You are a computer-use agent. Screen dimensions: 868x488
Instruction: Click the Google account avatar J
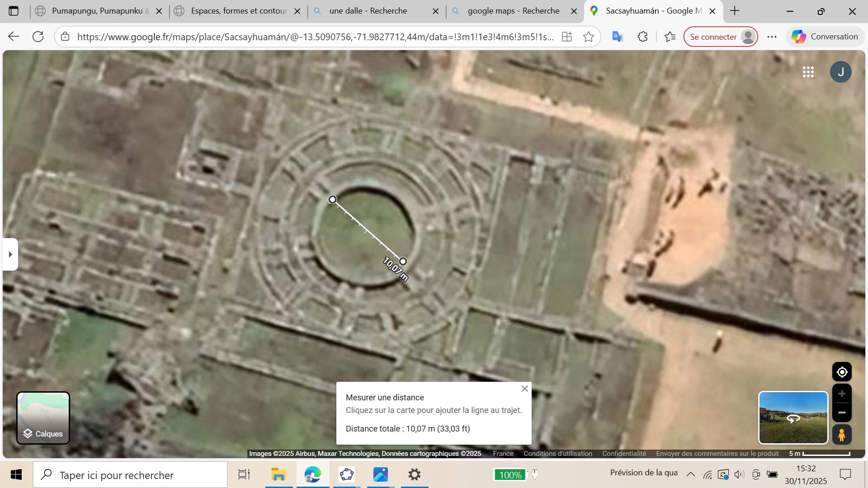(x=840, y=72)
